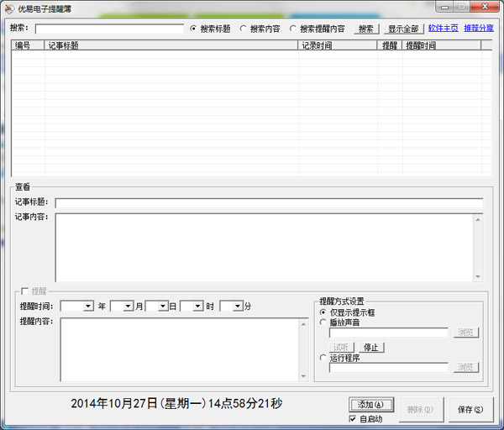Click the 提醒 column header

pos(390,45)
